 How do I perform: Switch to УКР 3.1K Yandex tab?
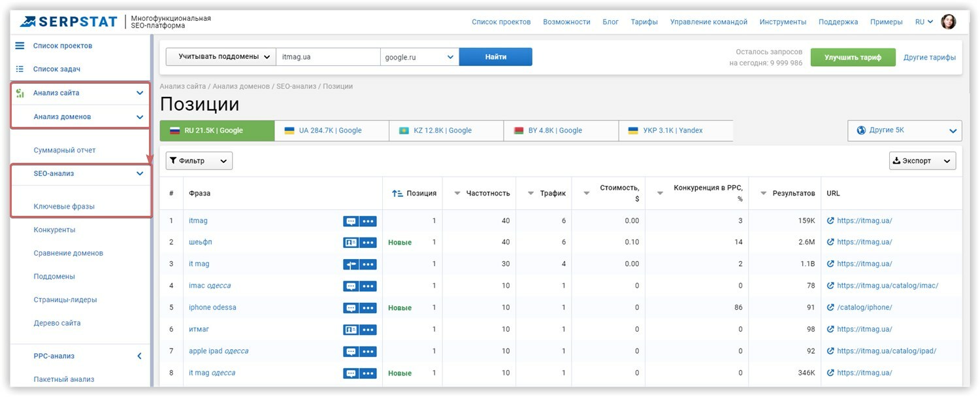tap(676, 131)
